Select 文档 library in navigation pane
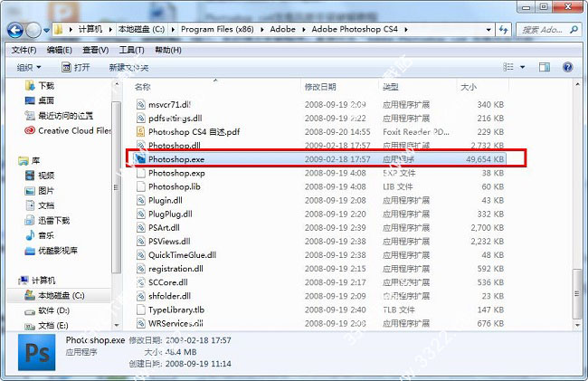 click(40, 205)
